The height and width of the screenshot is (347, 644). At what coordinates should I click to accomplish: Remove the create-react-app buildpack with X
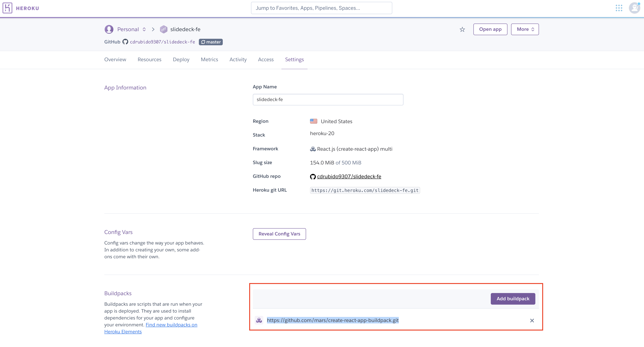tap(532, 321)
